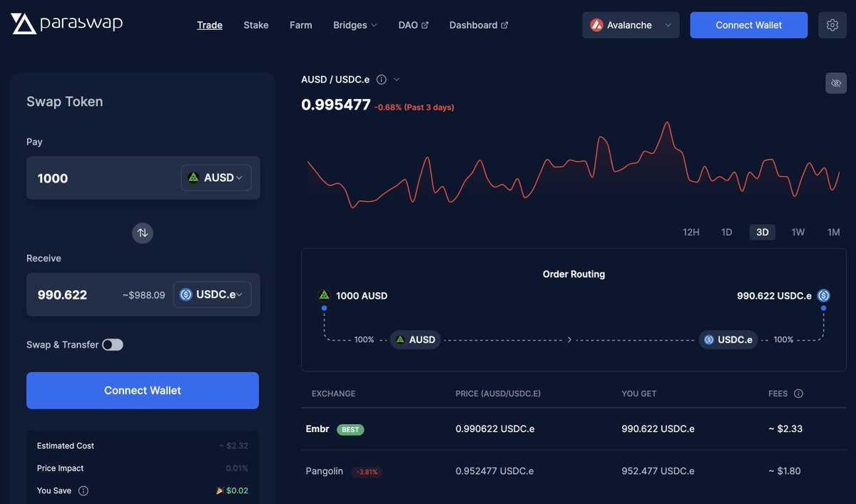Viewport: 856px width, 504px height.
Task: Select the 1W chart range
Action: pos(798,232)
